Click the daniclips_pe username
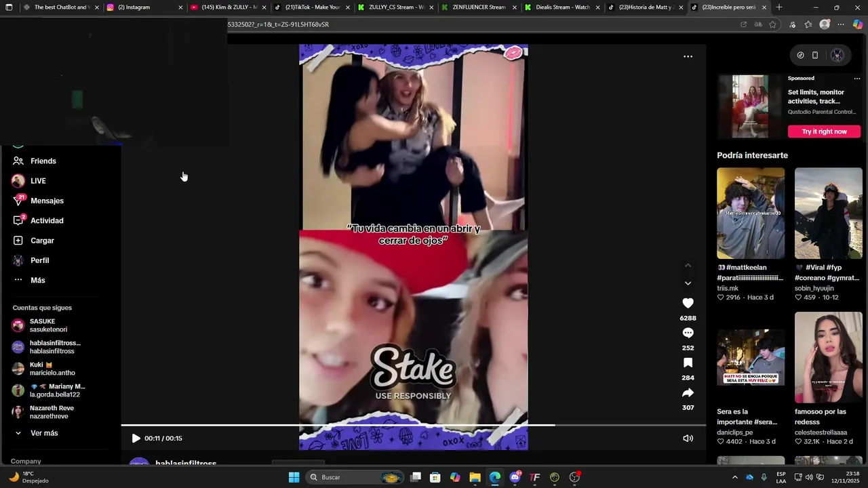Viewport: 868px width, 488px height. 734,432
